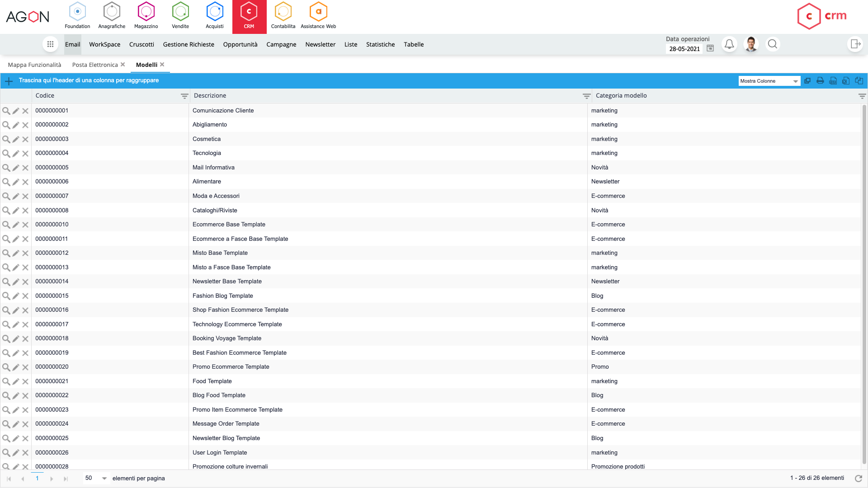Open the Magazzino module
This screenshot has width=868, height=488.
pyautogui.click(x=146, y=16)
